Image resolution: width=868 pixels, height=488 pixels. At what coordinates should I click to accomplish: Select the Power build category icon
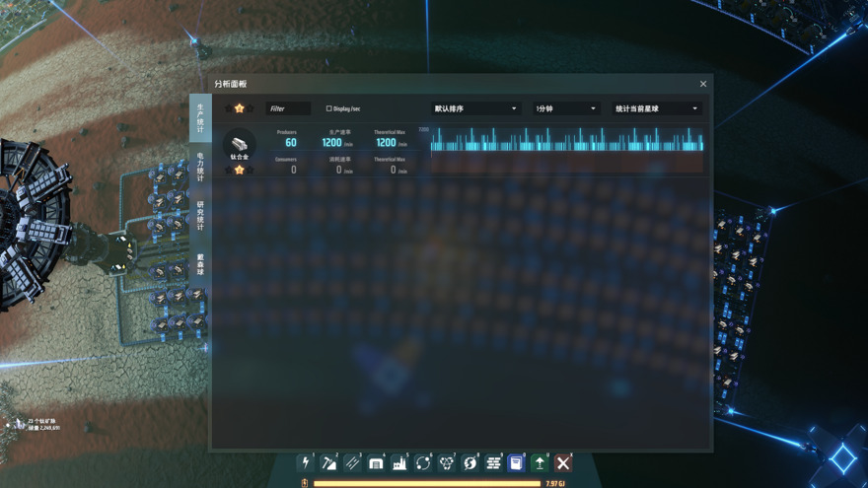click(306, 462)
